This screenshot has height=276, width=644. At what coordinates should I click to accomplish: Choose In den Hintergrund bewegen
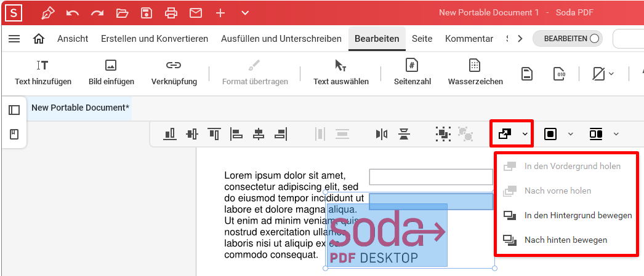coord(567,215)
